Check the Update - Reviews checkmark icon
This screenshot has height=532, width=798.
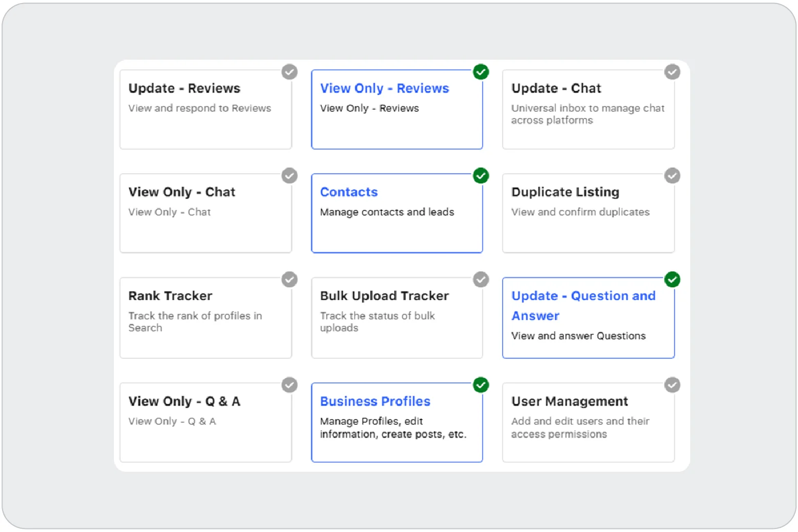(290, 72)
